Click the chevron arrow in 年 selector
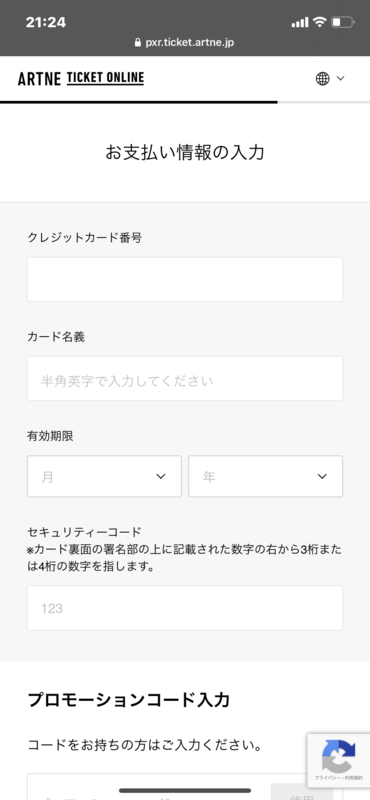Image resolution: width=370 pixels, height=800 pixels. (x=322, y=477)
